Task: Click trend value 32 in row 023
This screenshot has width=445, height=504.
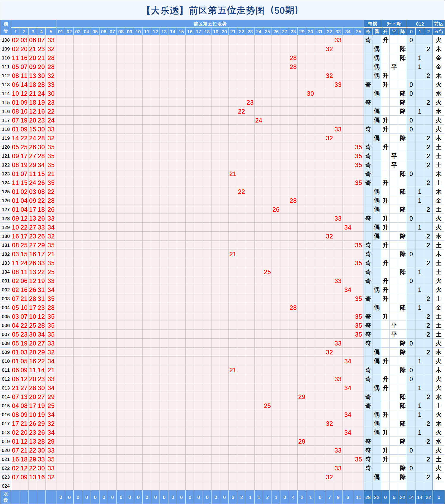Action: coord(329,477)
